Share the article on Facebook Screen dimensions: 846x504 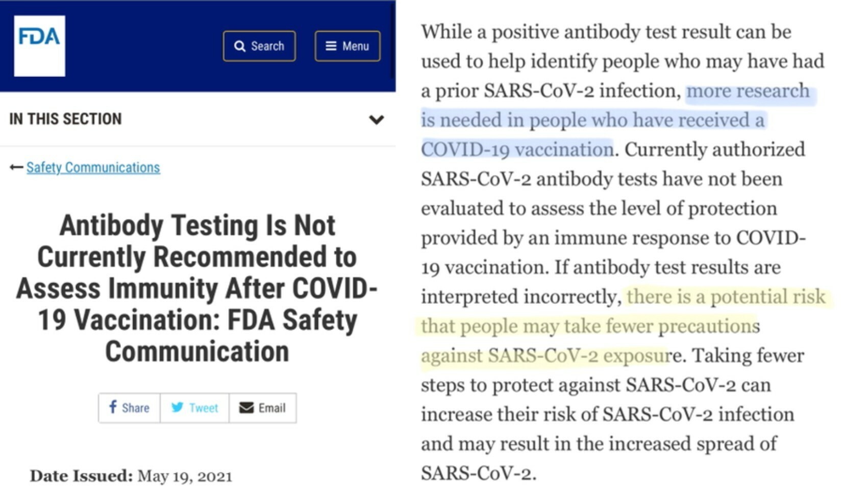click(129, 408)
